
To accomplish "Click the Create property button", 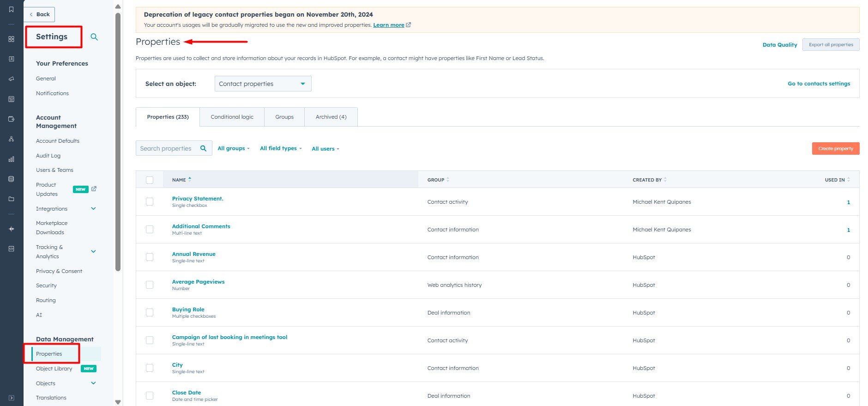I will click(x=836, y=148).
